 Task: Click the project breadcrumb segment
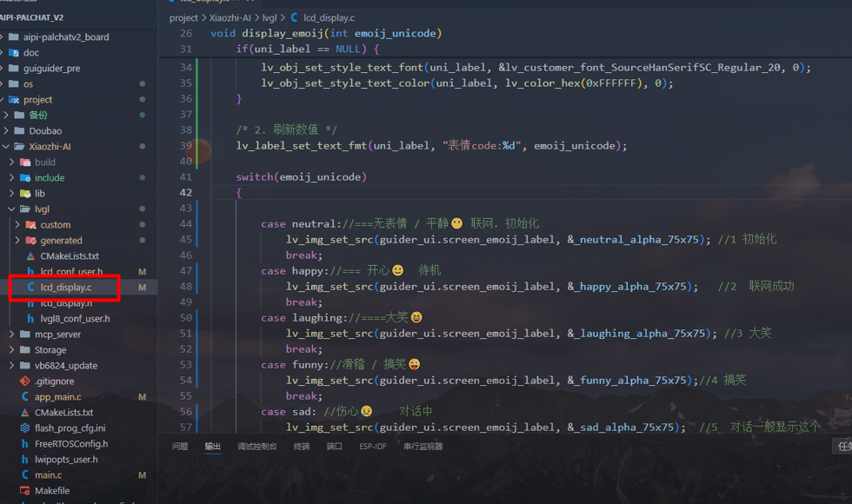183,17
